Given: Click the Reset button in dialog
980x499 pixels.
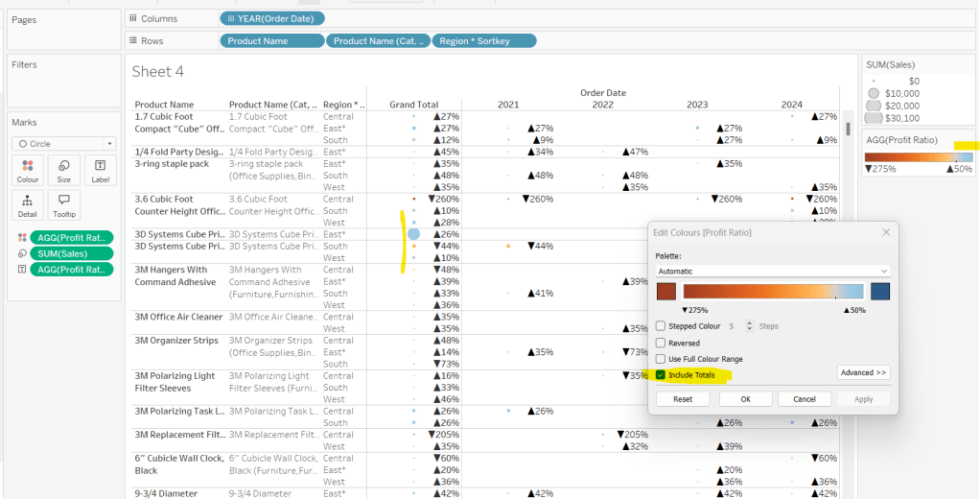Looking at the screenshot, I should coord(683,399).
